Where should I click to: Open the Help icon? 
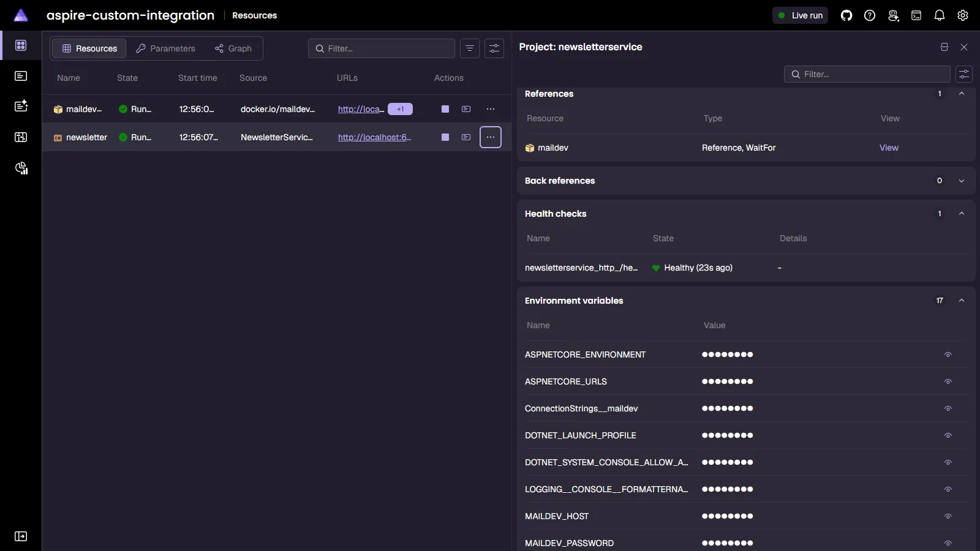870,15
